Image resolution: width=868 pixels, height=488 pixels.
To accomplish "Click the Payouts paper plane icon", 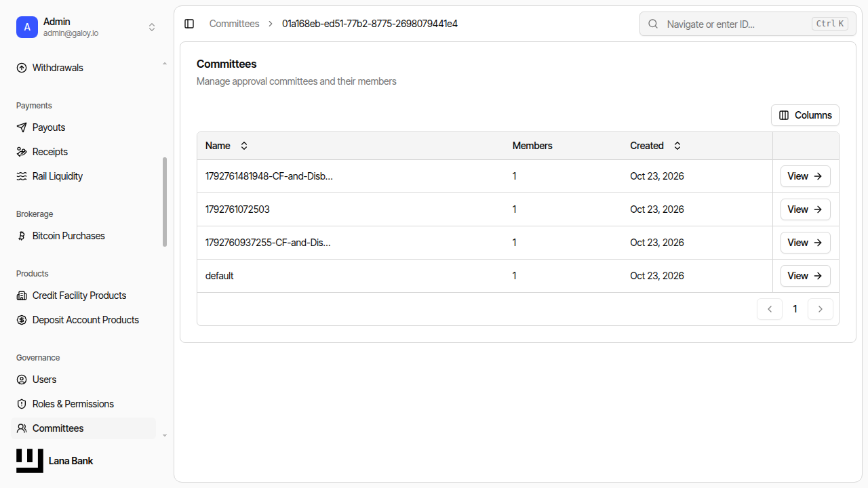I will point(22,127).
